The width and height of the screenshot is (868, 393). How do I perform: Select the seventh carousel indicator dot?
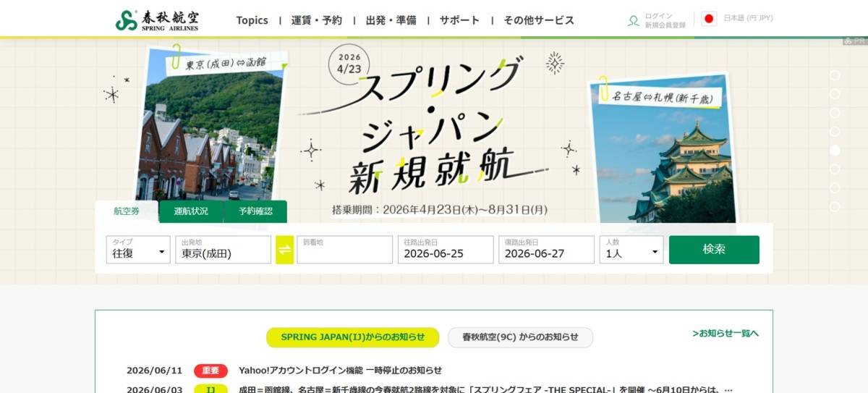[x=835, y=187]
